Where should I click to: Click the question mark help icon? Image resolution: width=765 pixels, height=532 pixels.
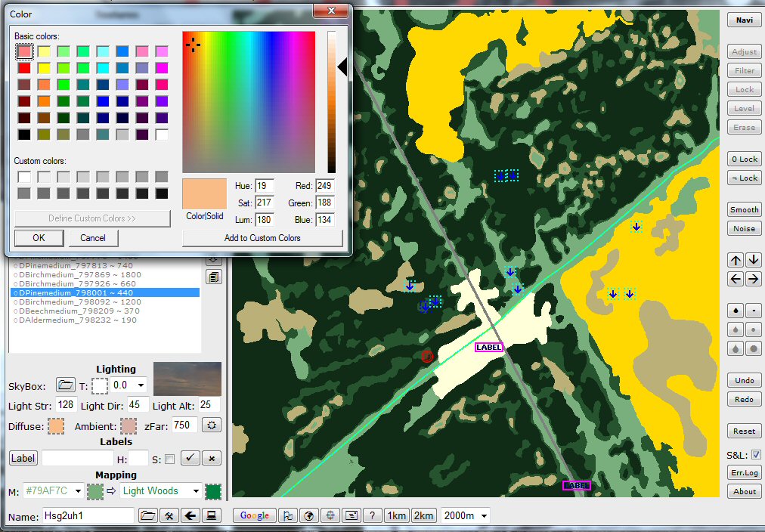tap(372, 515)
